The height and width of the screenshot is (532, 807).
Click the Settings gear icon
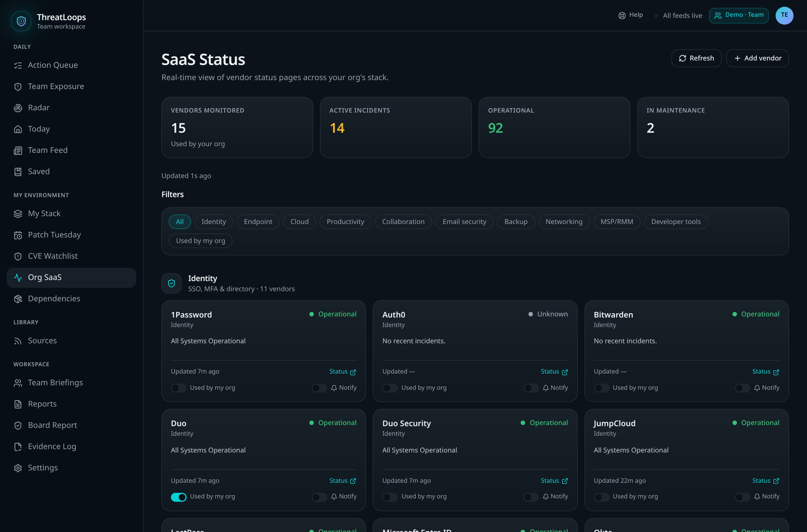click(18, 468)
